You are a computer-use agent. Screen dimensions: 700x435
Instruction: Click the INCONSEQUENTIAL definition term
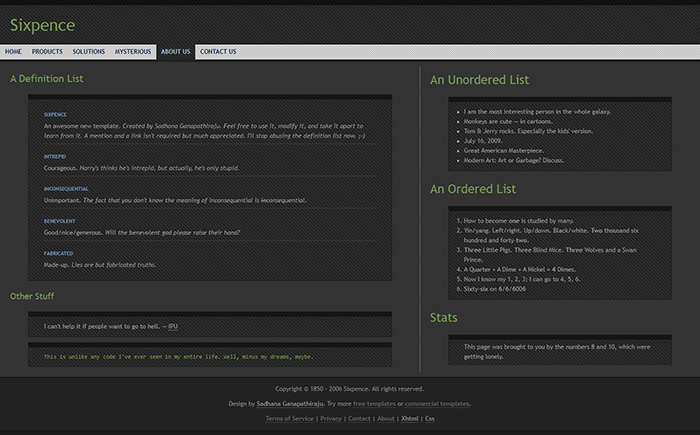tap(66, 189)
